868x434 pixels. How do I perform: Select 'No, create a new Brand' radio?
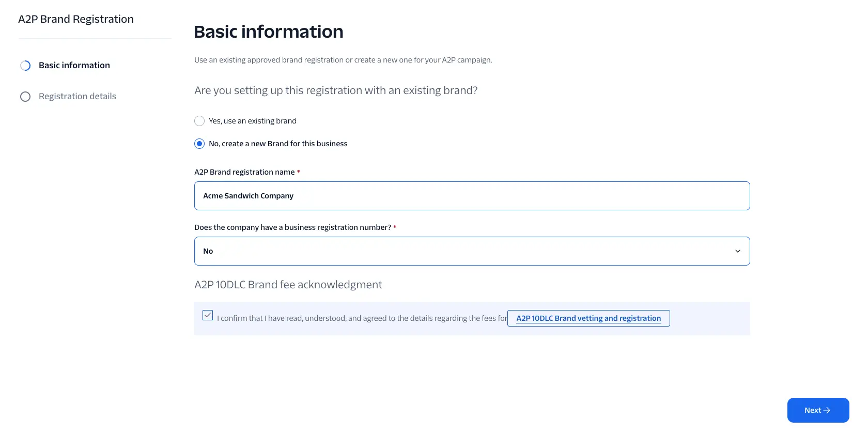point(199,144)
